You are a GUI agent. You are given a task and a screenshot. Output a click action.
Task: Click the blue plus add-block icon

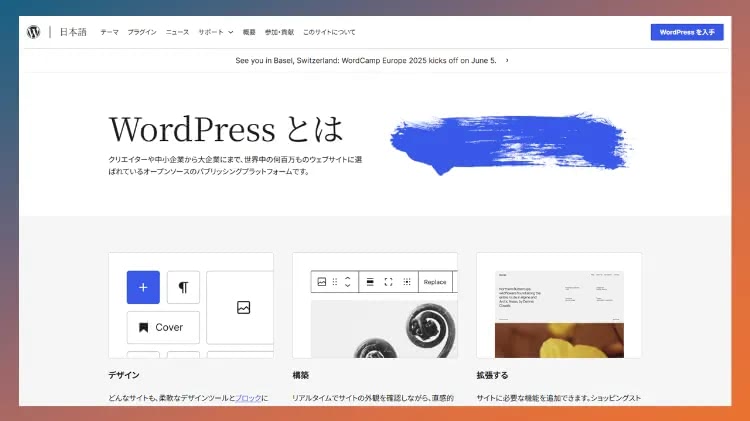[143, 287]
